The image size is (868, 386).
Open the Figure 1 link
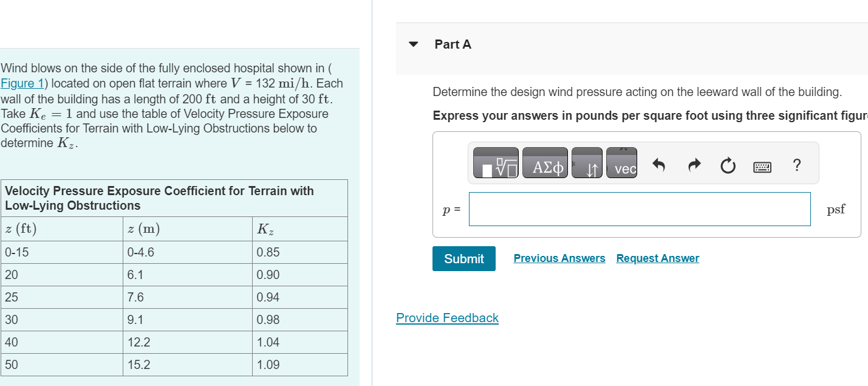[x=18, y=84]
